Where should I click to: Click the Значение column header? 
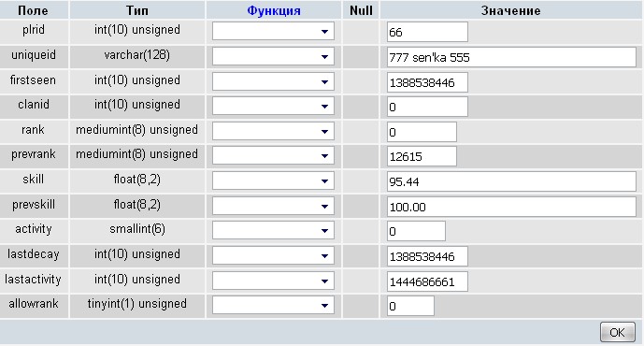coord(510,10)
